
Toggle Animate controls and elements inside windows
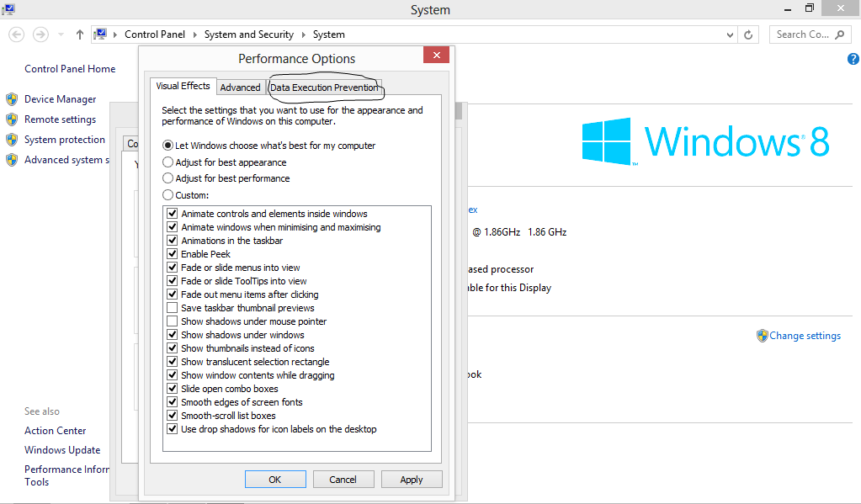click(x=173, y=214)
